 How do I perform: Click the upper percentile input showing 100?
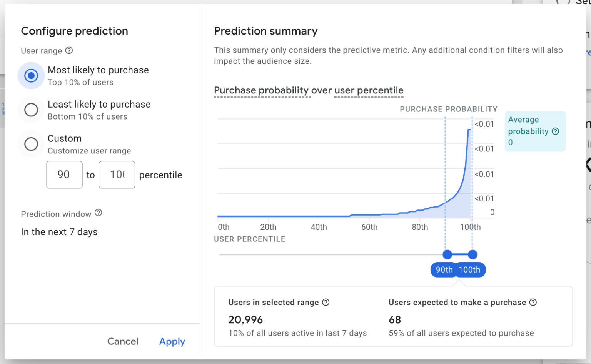click(117, 175)
